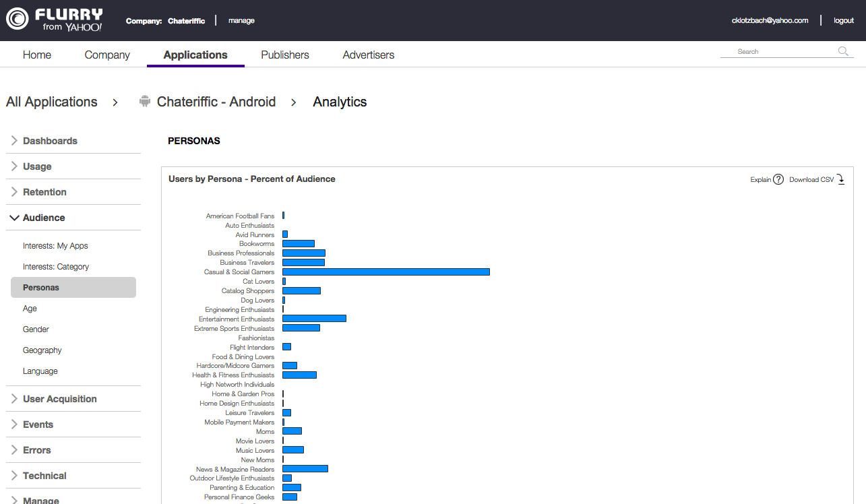The image size is (866, 504).
Task: Select Gender in the Audience sidebar
Action: [35, 329]
